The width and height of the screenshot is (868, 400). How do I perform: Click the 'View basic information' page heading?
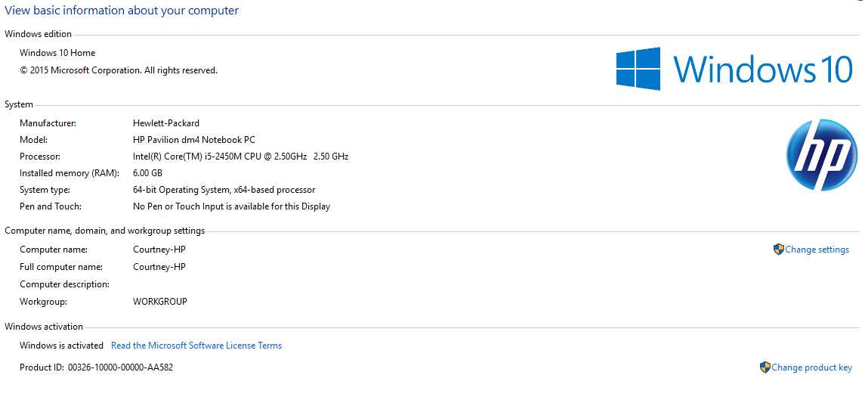[x=122, y=11]
